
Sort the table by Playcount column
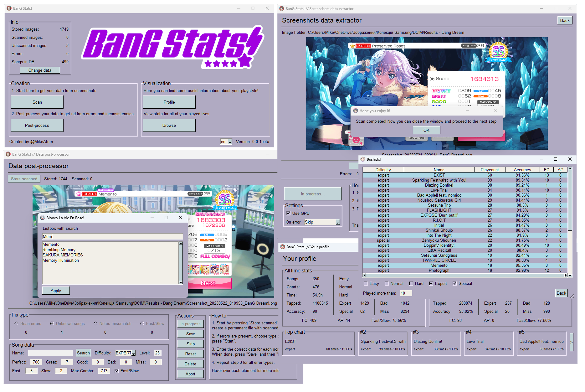pos(490,170)
